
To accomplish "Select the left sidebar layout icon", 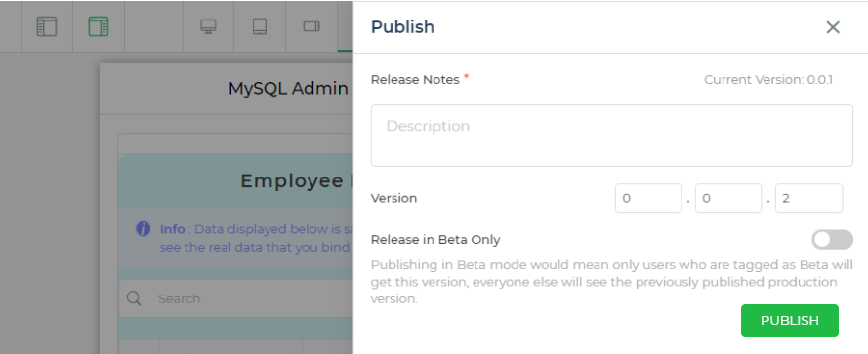I will pos(47,26).
